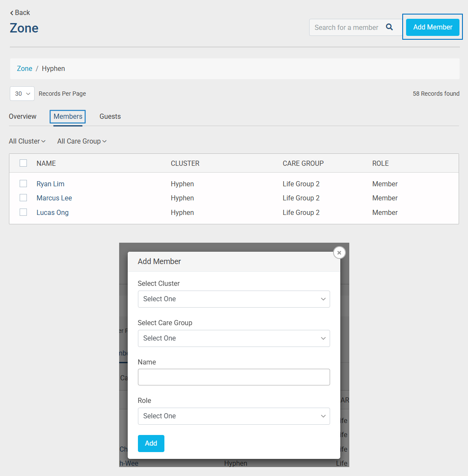468x476 pixels.
Task: Go back using the Back arrow
Action: pyautogui.click(x=20, y=13)
